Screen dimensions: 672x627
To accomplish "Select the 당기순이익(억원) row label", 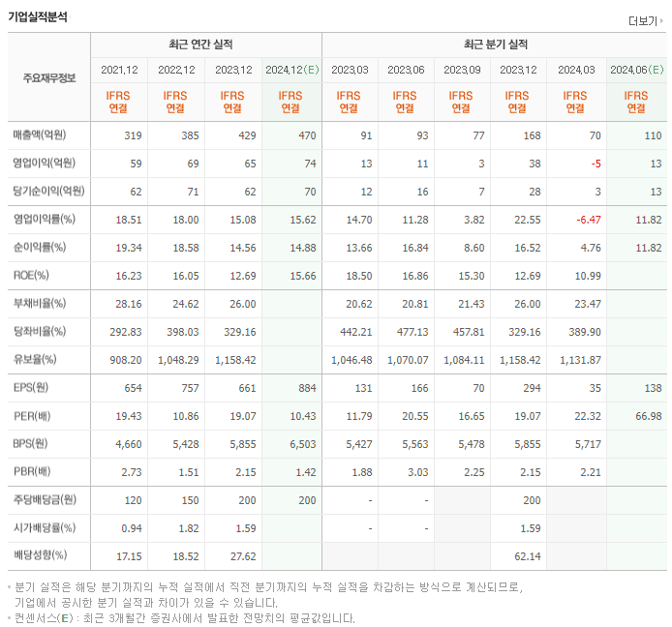I will (x=48, y=191).
